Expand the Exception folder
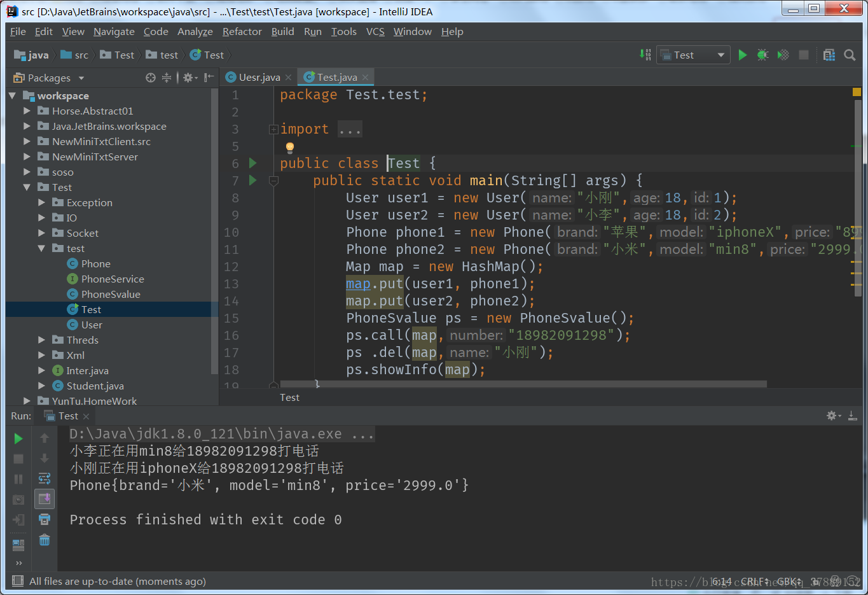Viewport: 868px width, 595px height. (41, 202)
